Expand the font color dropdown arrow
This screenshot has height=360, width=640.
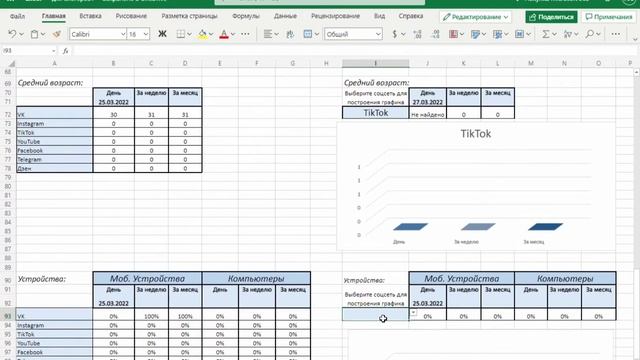coord(233,34)
